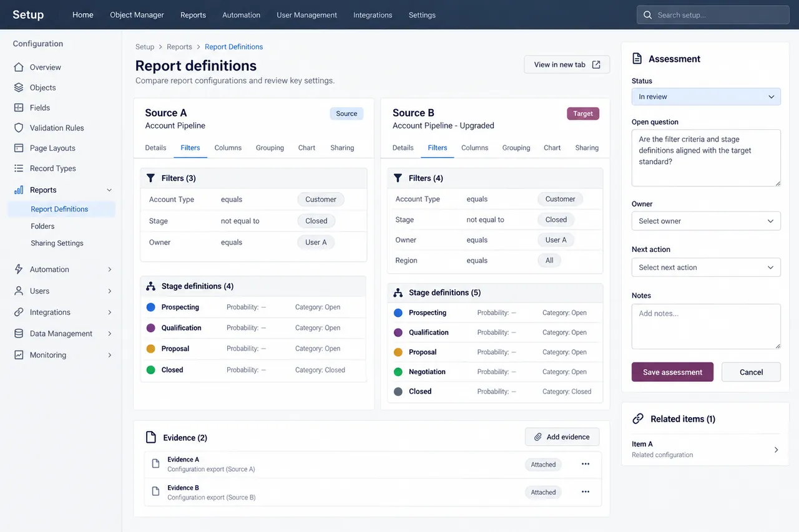Click external link icon on View in new tab
This screenshot has height=532, width=799.
pyautogui.click(x=596, y=65)
